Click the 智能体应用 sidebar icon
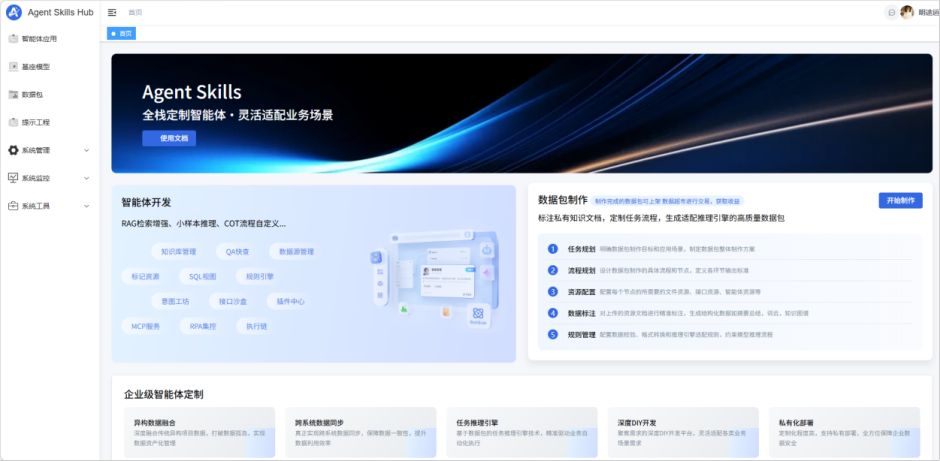The height and width of the screenshot is (461, 940). (x=13, y=39)
